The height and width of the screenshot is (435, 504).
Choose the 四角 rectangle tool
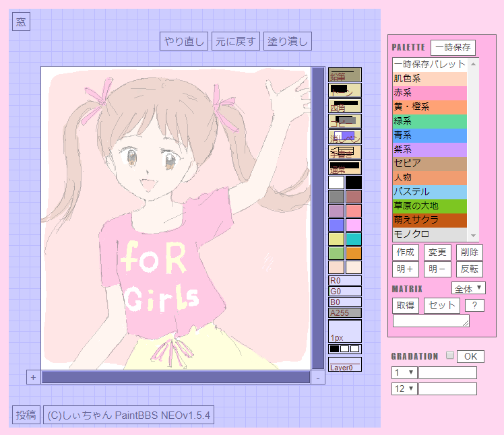point(345,106)
